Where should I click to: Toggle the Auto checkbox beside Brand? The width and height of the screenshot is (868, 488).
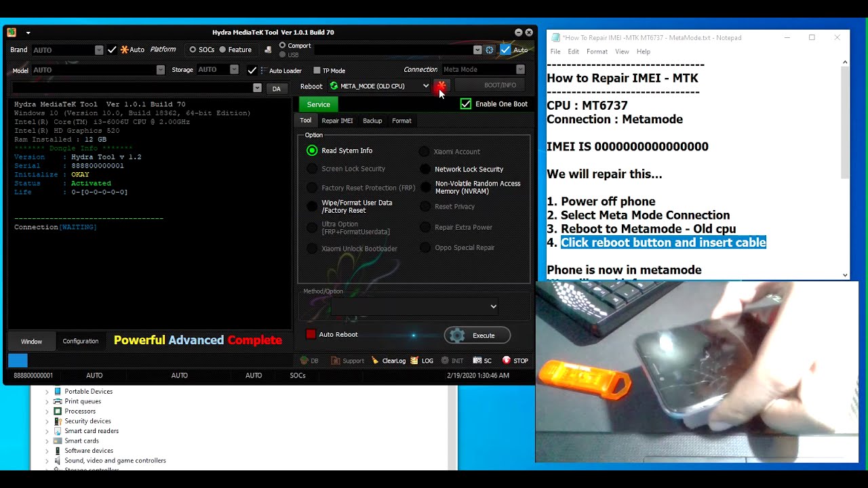click(x=112, y=49)
